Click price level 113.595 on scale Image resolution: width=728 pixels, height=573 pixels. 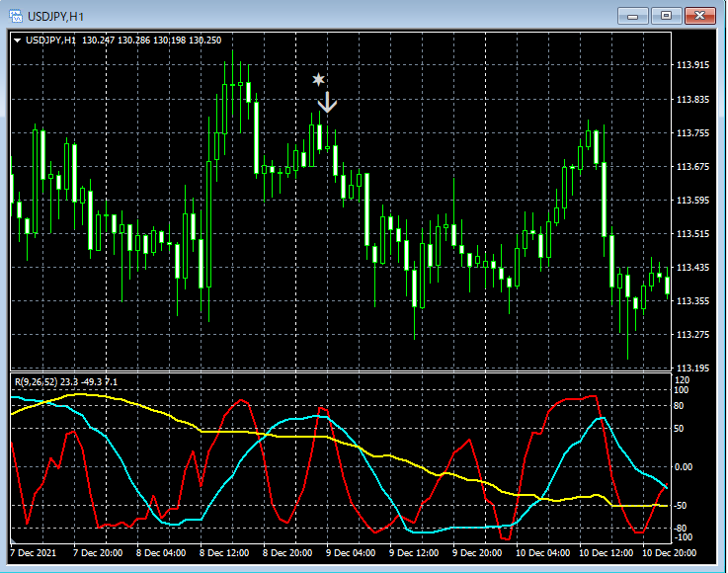click(692, 201)
